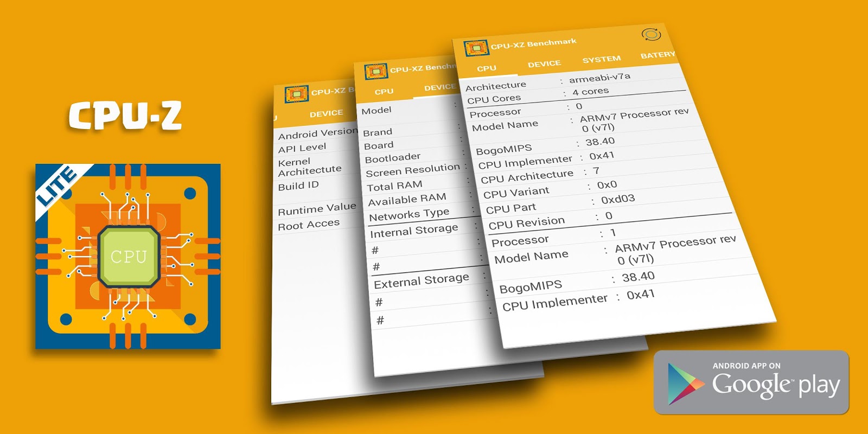Click the CPU Cores label
The width and height of the screenshot is (868, 434).
(494, 99)
